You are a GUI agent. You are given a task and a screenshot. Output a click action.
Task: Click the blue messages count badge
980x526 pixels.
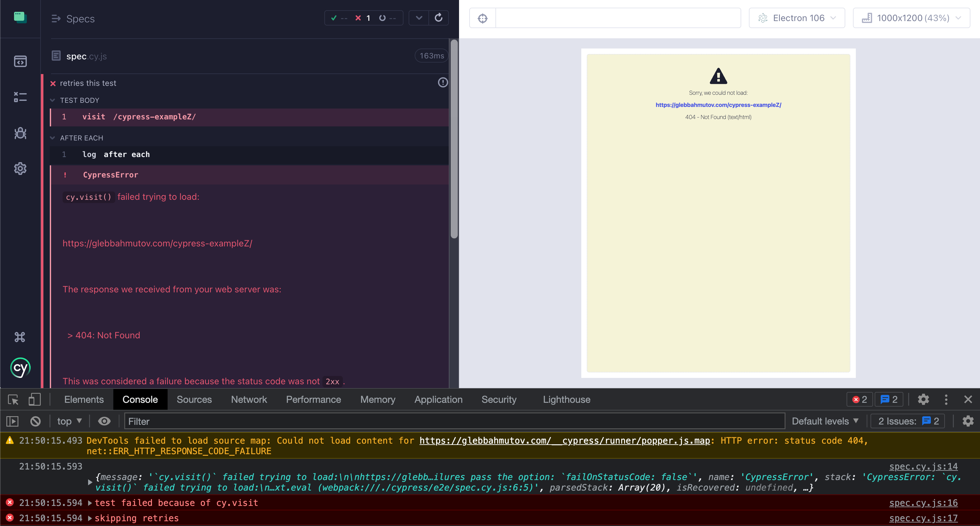click(889, 399)
